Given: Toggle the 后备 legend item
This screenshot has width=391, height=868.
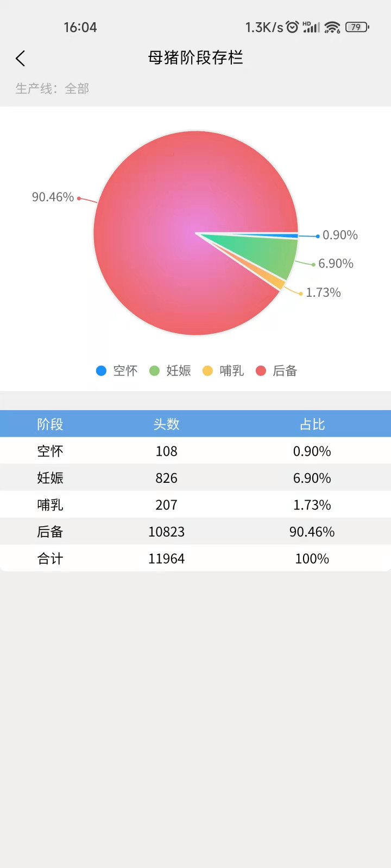Looking at the screenshot, I should click(276, 371).
